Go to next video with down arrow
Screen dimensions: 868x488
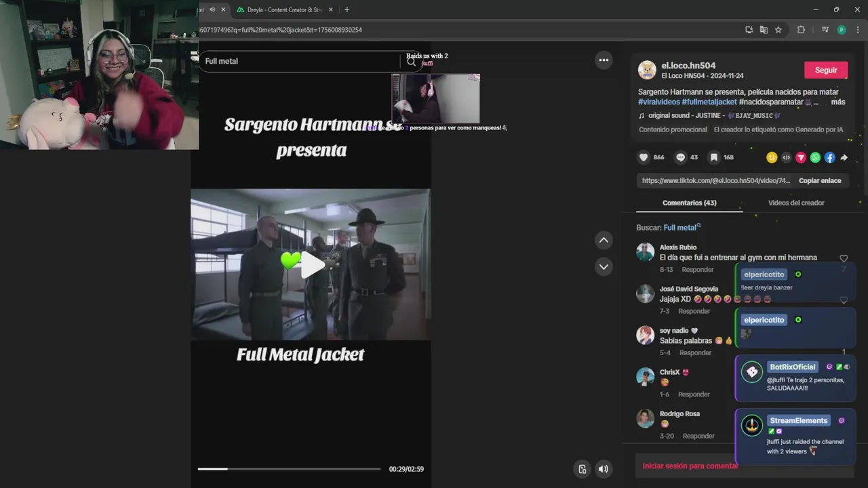(604, 267)
